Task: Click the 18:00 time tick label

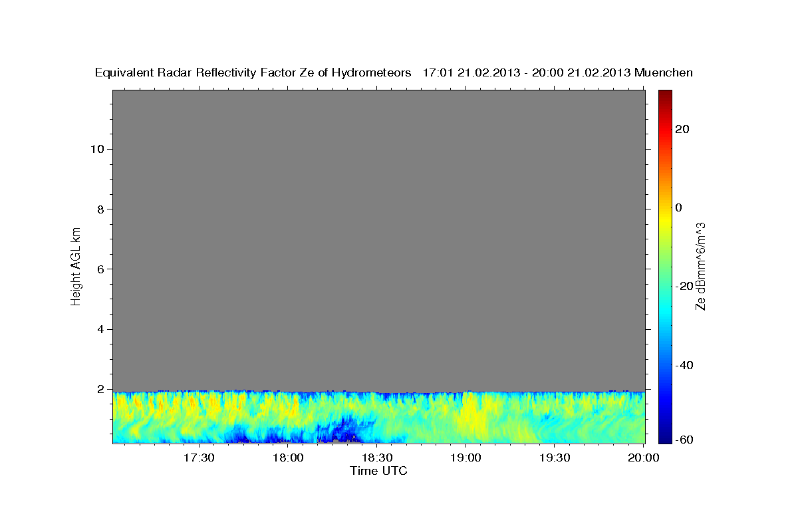Action: click(x=288, y=458)
